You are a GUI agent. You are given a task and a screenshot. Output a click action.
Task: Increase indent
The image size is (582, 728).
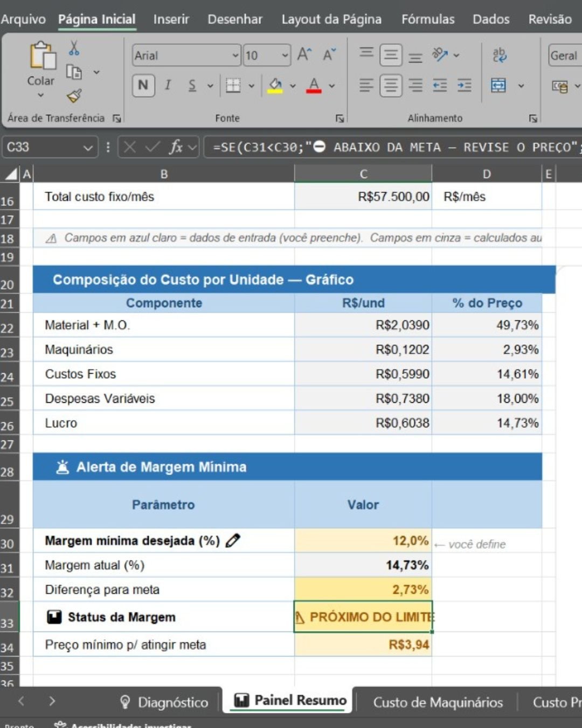[465, 85]
